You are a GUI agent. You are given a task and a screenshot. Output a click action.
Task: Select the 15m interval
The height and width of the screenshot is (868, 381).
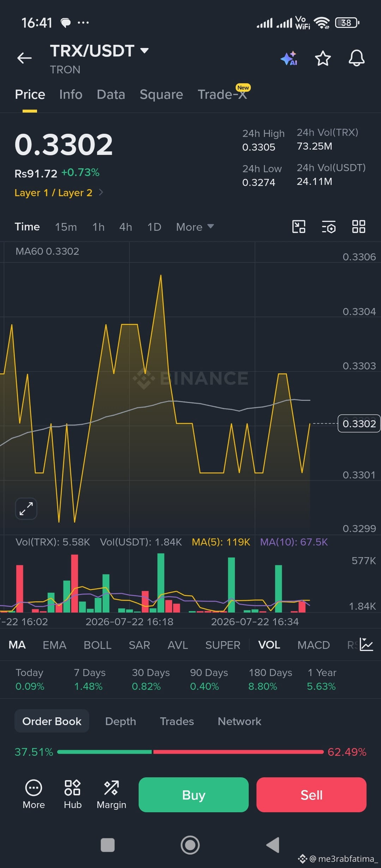[x=66, y=227]
